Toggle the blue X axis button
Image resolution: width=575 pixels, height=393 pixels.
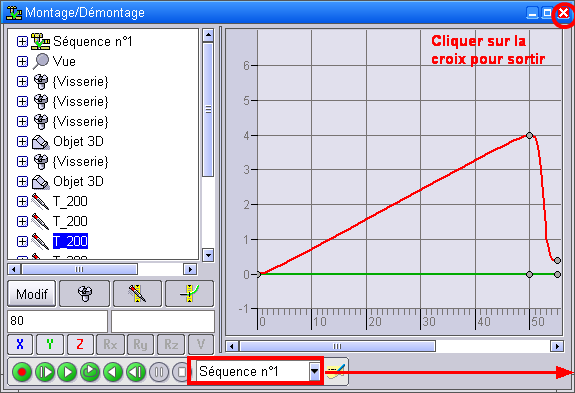tap(20, 344)
